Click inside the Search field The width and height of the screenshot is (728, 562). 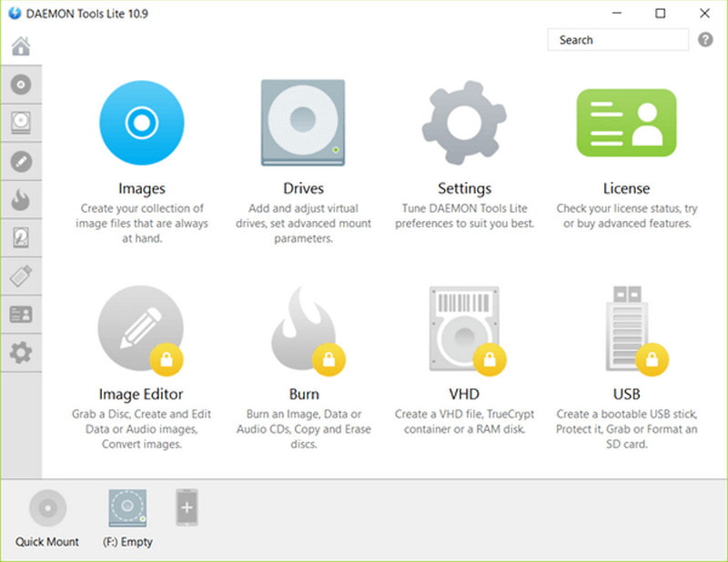(x=617, y=40)
